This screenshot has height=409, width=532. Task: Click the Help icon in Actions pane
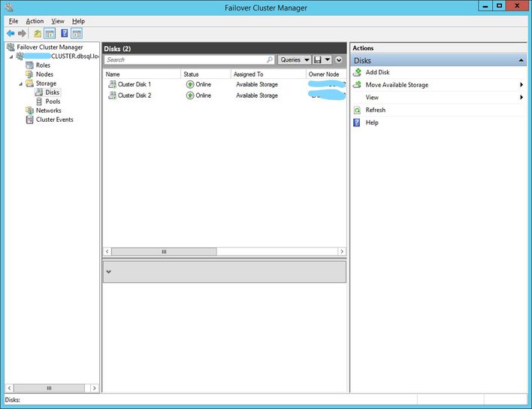(357, 123)
